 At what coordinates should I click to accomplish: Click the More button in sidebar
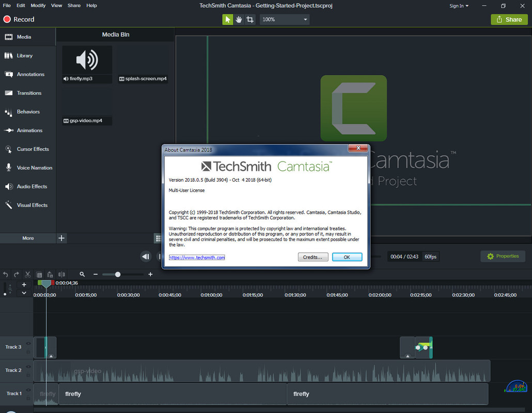[x=28, y=238]
